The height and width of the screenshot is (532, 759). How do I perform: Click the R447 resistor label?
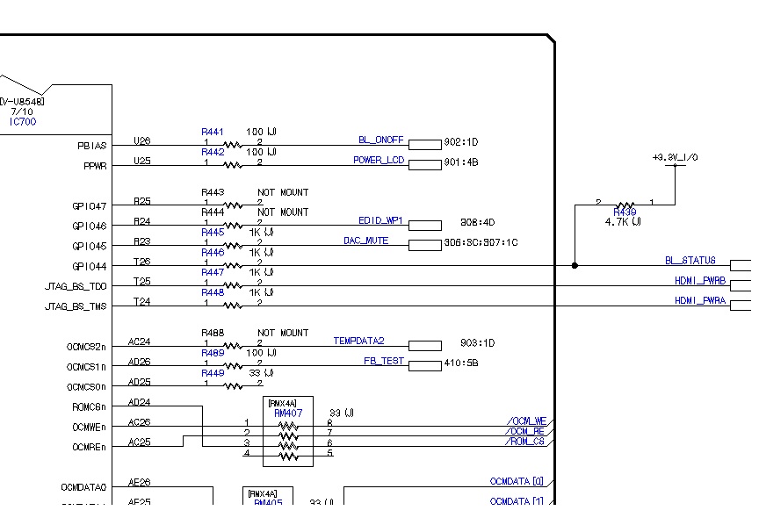point(213,272)
